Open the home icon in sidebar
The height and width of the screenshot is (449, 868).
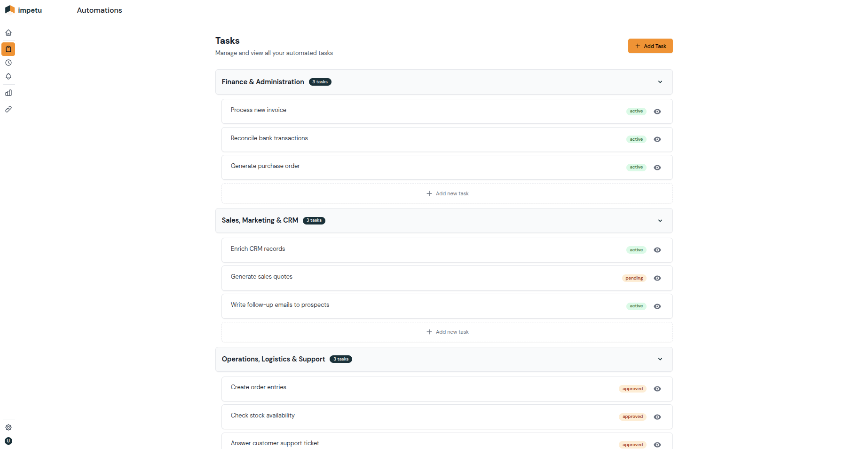pyautogui.click(x=8, y=33)
